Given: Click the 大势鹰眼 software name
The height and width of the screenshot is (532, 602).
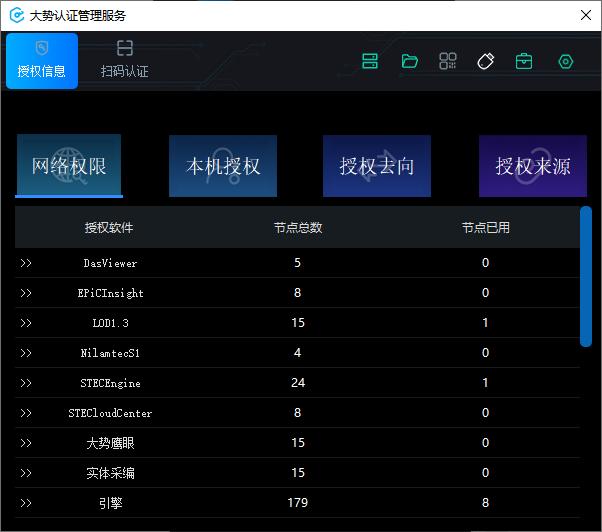Looking at the screenshot, I should click(x=110, y=443).
